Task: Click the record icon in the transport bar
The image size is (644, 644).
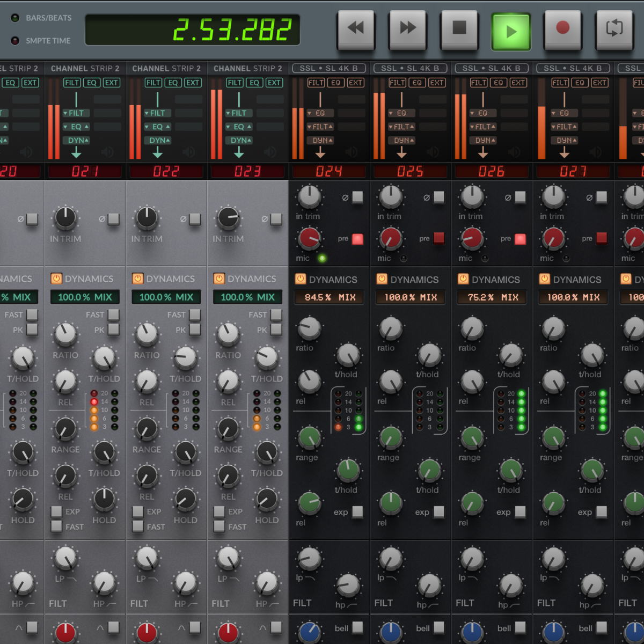Action: [562, 30]
